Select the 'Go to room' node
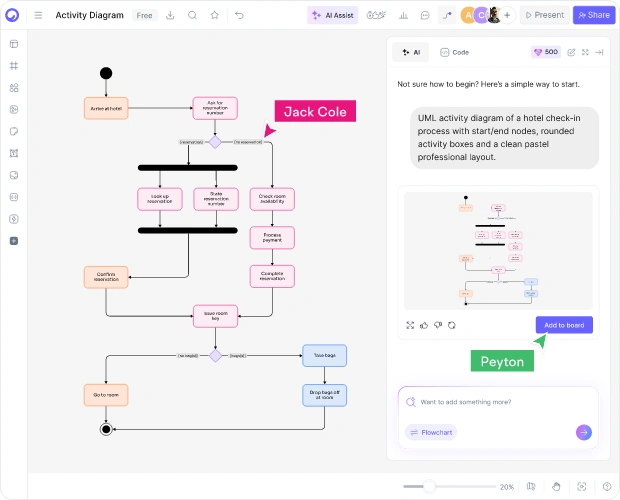The image size is (620, 500). (x=106, y=395)
